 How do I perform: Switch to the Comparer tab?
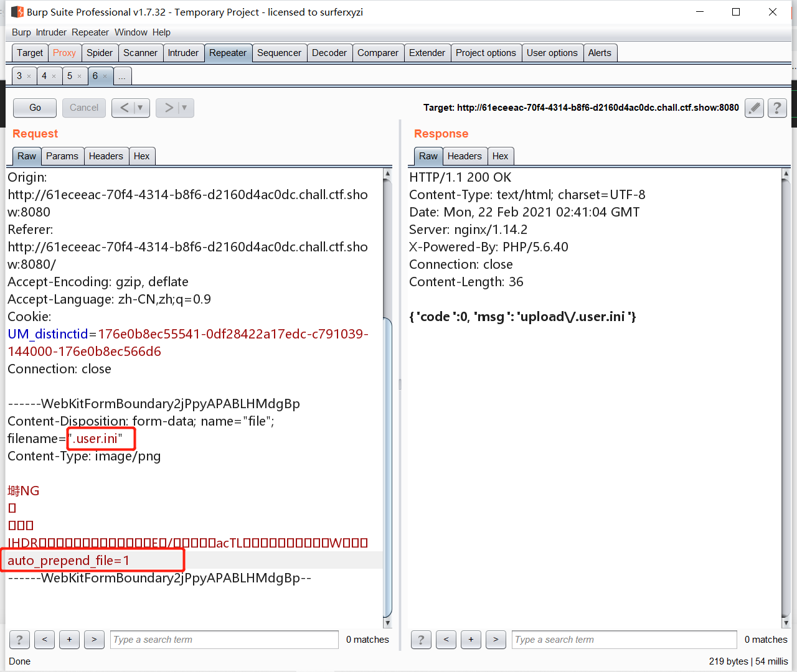(378, 53)
